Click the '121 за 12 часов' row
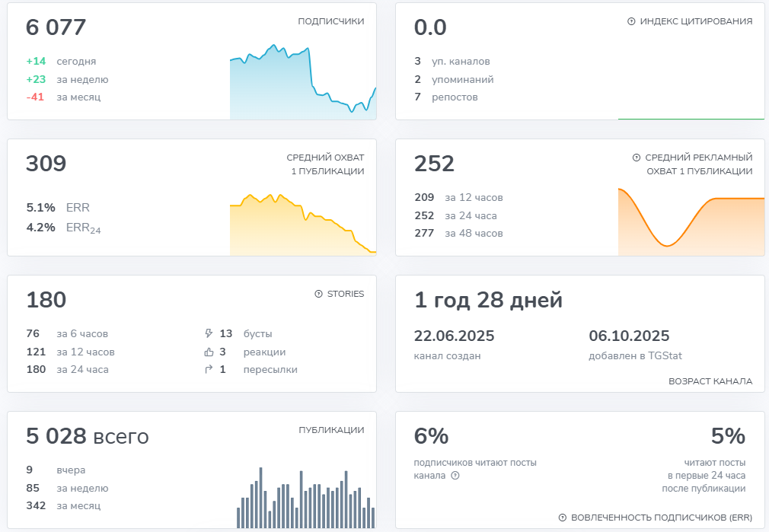Viewport: 769px width, 532px height. tap(70, 352)
